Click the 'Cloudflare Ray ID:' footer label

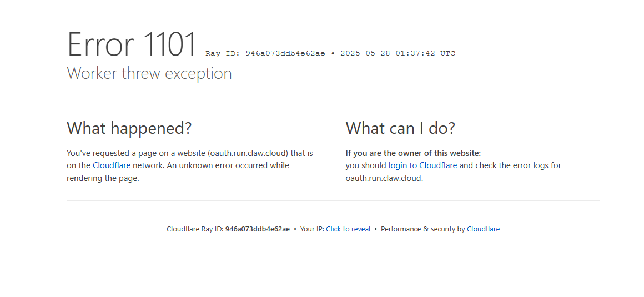pyautogui.click(x=195, y=229)
